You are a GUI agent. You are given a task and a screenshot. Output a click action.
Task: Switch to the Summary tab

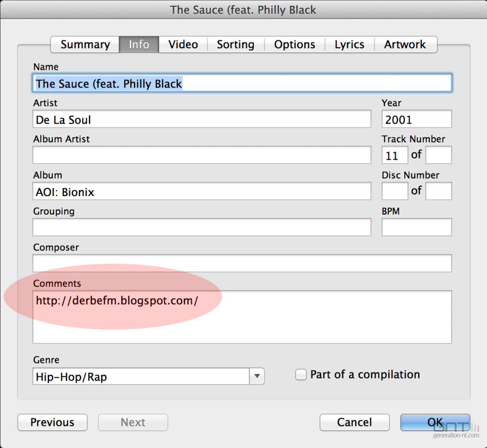click(x=85, y=44)
